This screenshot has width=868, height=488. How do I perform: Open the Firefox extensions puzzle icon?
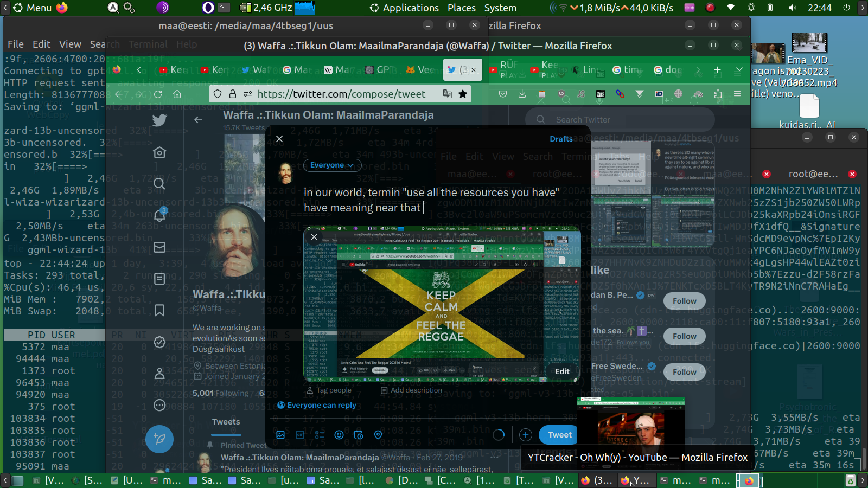click(718, 94)
